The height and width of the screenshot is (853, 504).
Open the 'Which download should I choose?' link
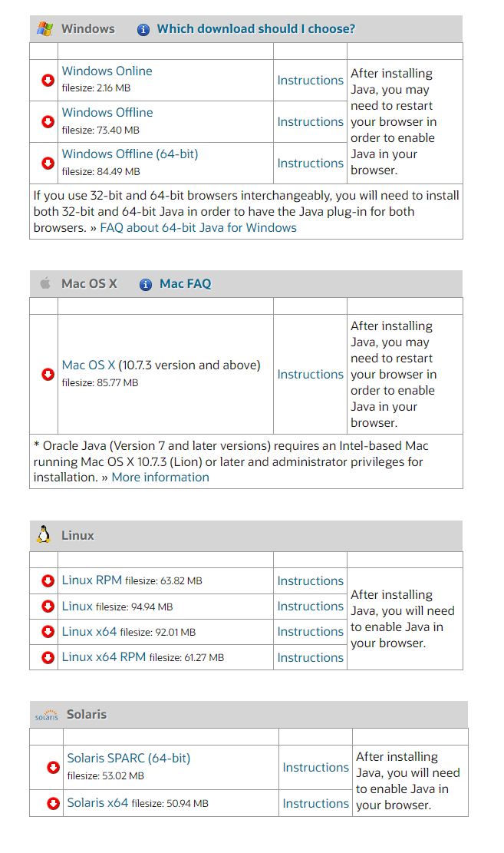pos(255,29)
